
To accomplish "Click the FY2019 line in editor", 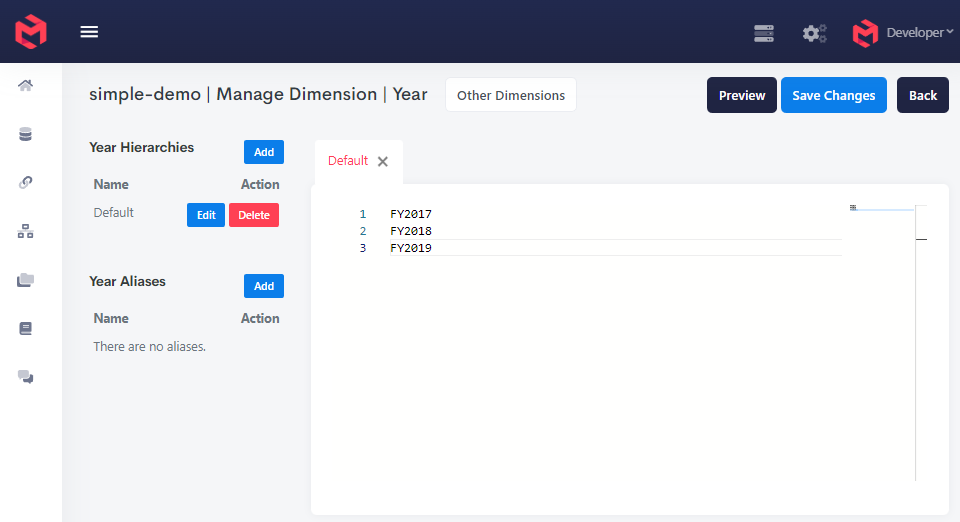I will click(x=411, y=248).
